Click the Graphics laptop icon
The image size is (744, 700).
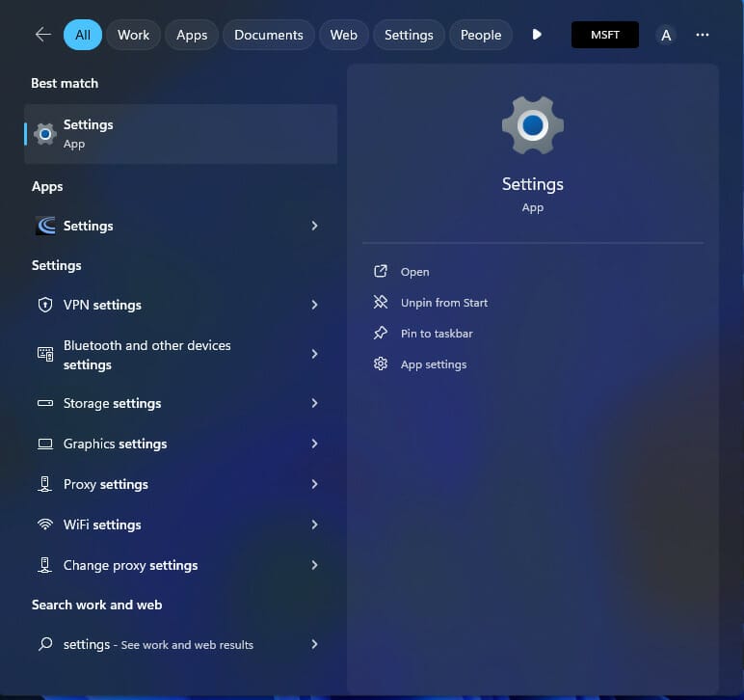[45, 444]
